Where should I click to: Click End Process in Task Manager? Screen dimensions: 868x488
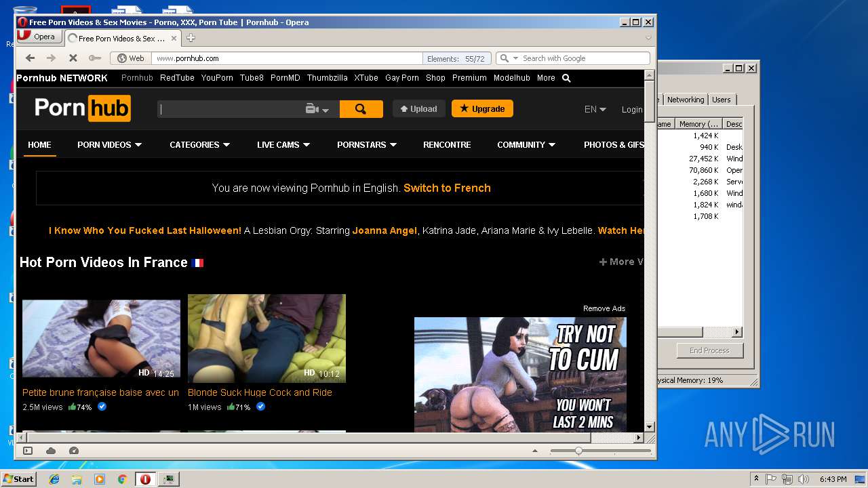tap(709, 350)
